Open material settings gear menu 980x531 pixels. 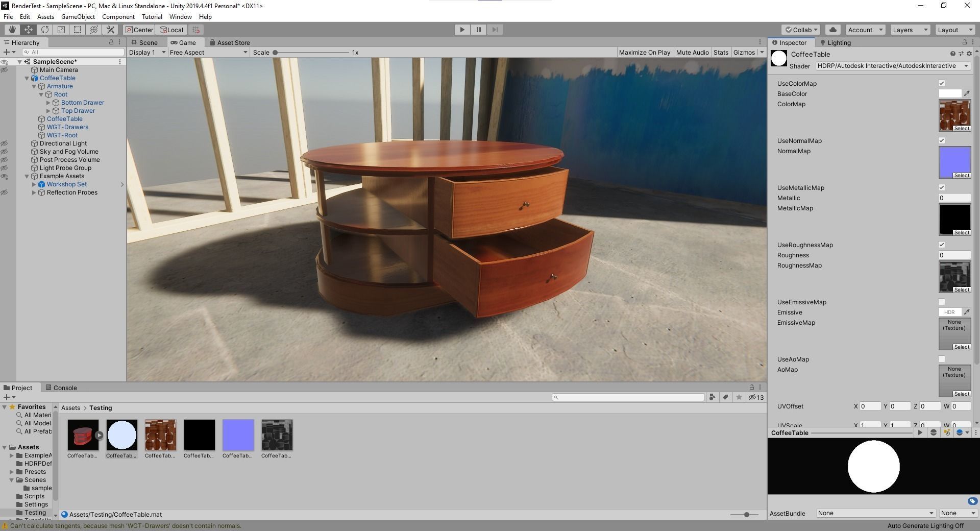pos(969,54)
